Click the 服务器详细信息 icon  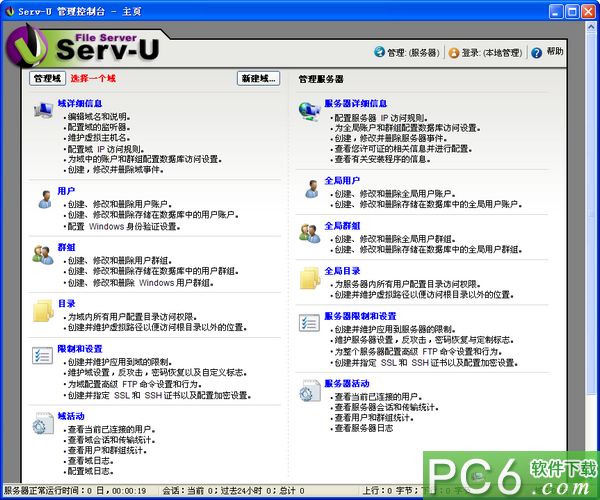pos(310,112)
